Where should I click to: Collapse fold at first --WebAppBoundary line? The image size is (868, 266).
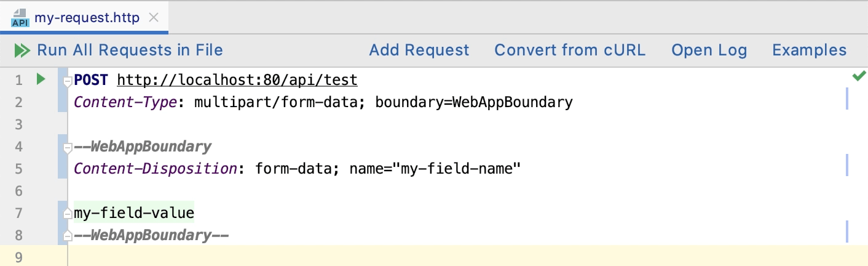pyautogui.click(x=68, y=147)
